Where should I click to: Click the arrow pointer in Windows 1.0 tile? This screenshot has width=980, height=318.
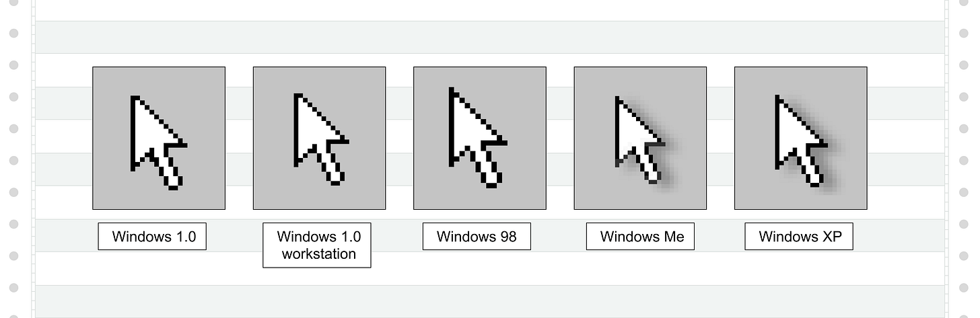[x=158, y=143]
